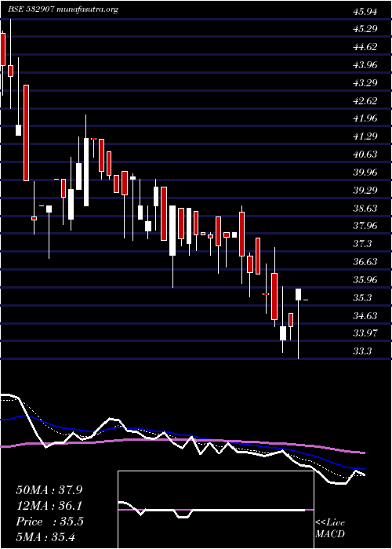The width and height of the screenshot is (392, 549).
Task: Click the 34.63 price level label
Action: click(365, 315)
